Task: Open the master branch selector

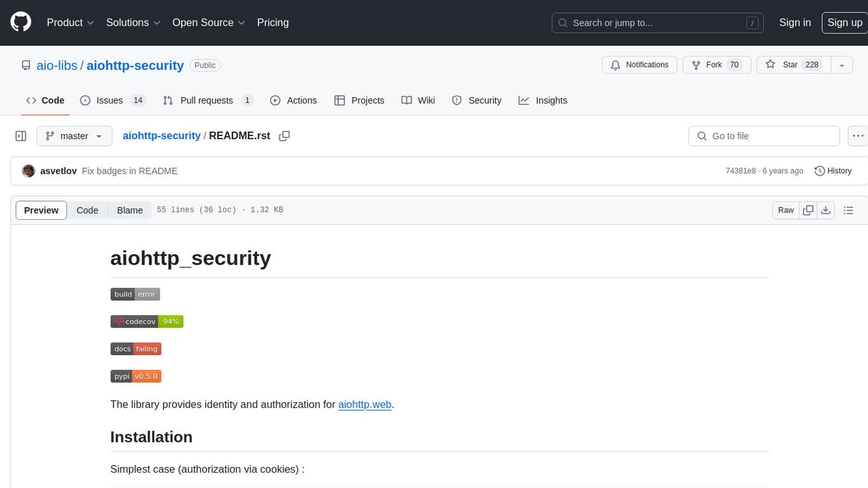Action: click(x=74, y=136)
